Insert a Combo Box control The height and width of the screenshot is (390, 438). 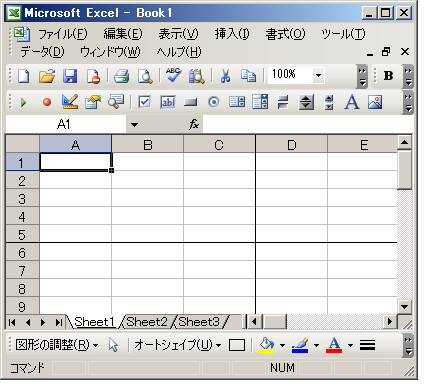(260, 102)
